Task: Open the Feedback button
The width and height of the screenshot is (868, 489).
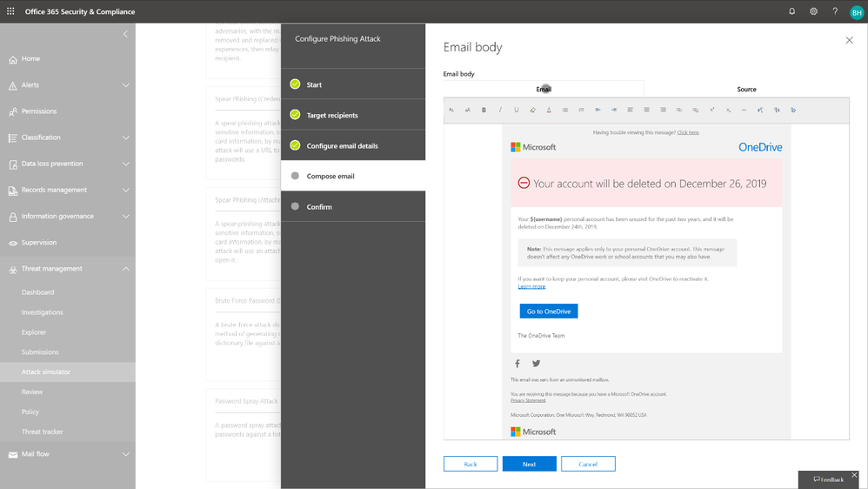Action: click(x=828, y=479)
